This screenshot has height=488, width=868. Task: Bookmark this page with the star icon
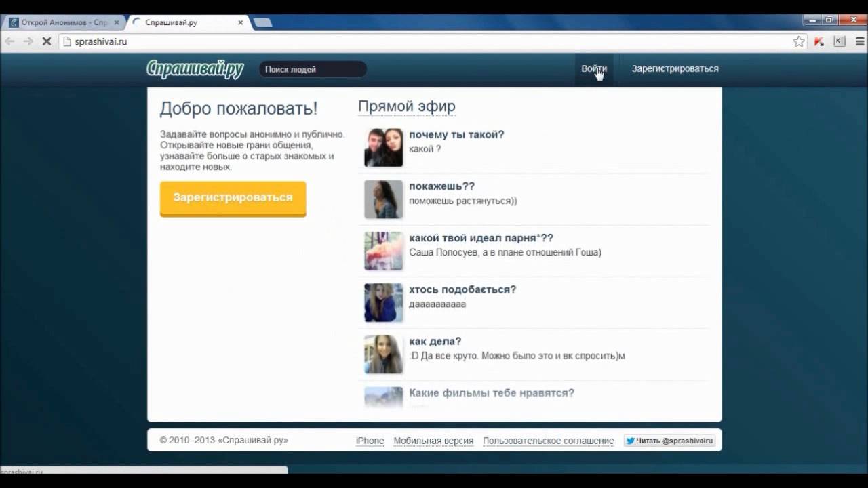[x=799, y=41]
